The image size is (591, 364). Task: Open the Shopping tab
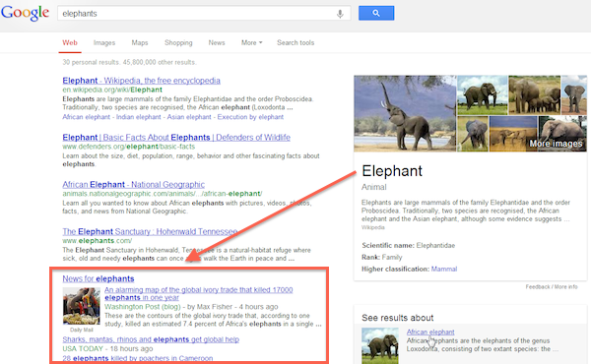178,43
